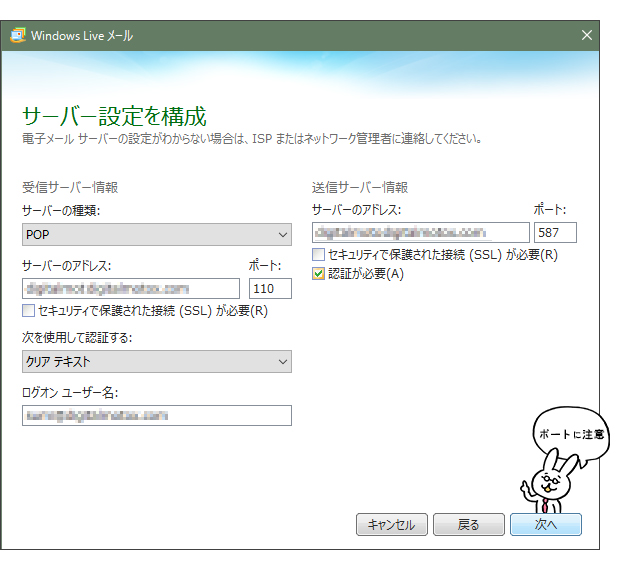Click the 次を使用して認証する: label
This screenshot has width=620, height=570.
[77, 338]
